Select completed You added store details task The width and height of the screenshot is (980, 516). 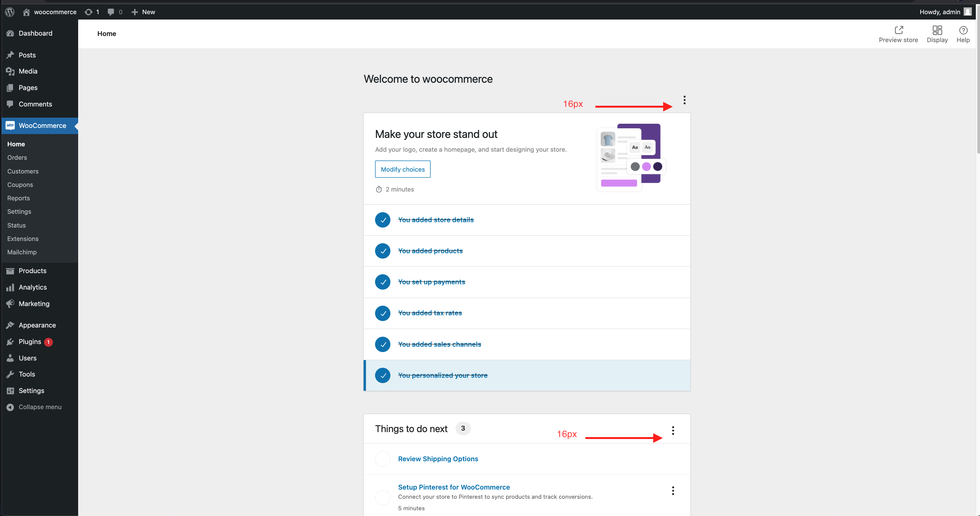[x=435, y=219]
